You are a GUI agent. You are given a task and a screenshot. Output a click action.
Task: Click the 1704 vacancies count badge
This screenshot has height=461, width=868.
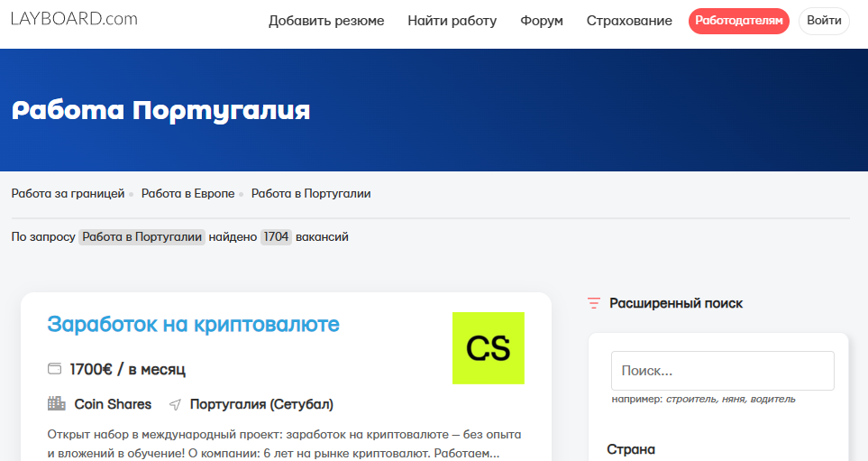(x=276, y=236)
